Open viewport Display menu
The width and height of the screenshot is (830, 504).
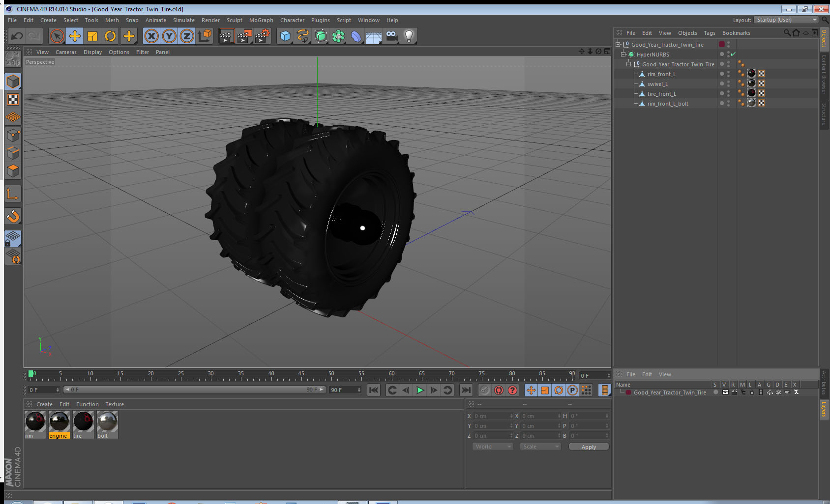pyautogui.click(x=92, y=52)
